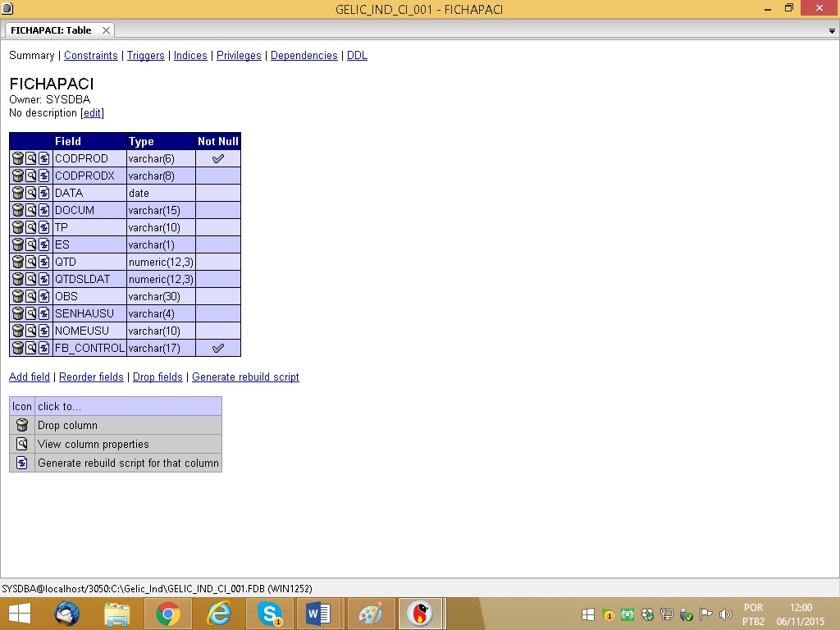840x630 pixels.
Task: Click the volume tray icon
Action: 725,614
